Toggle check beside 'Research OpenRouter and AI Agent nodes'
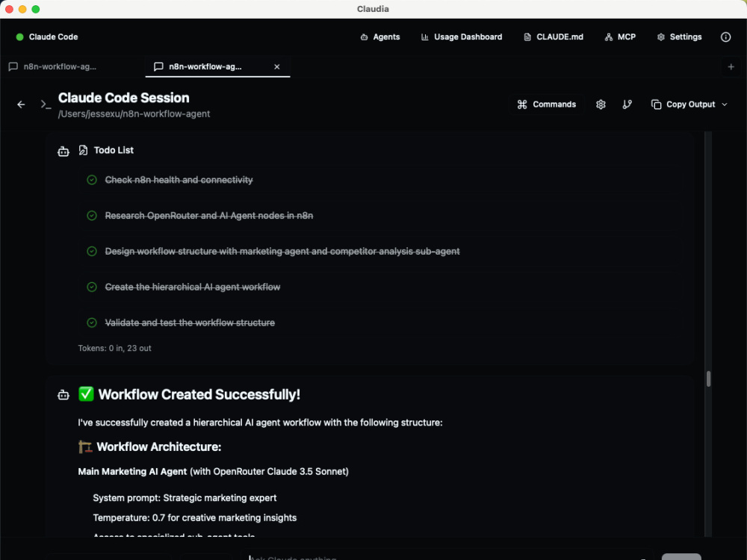This screenshot has height=560, width=747. [x=92, y=215]
